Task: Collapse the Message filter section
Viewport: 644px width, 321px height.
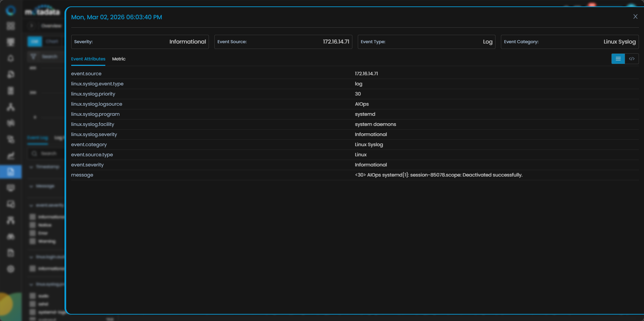Action: point(31,186)
